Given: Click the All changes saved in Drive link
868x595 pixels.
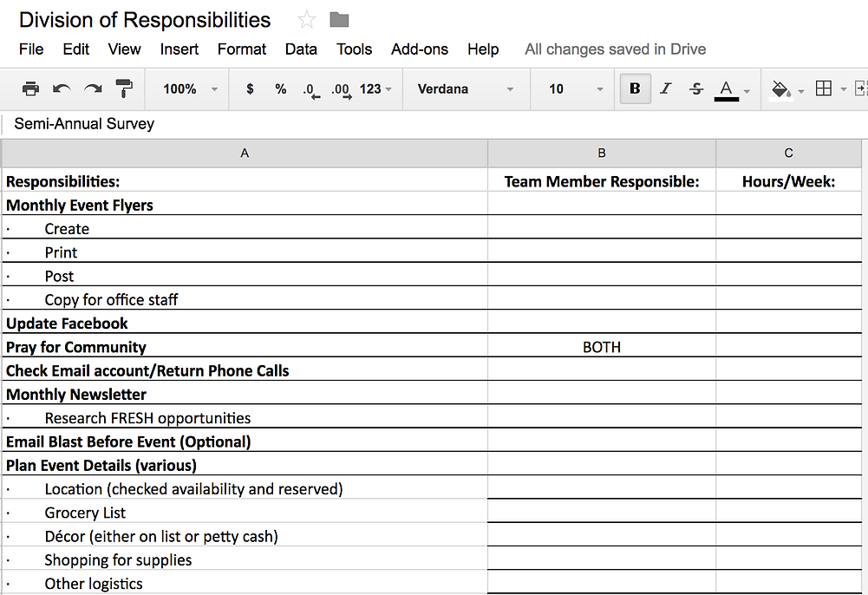Looking at the screenshot, I should [615, 49].
